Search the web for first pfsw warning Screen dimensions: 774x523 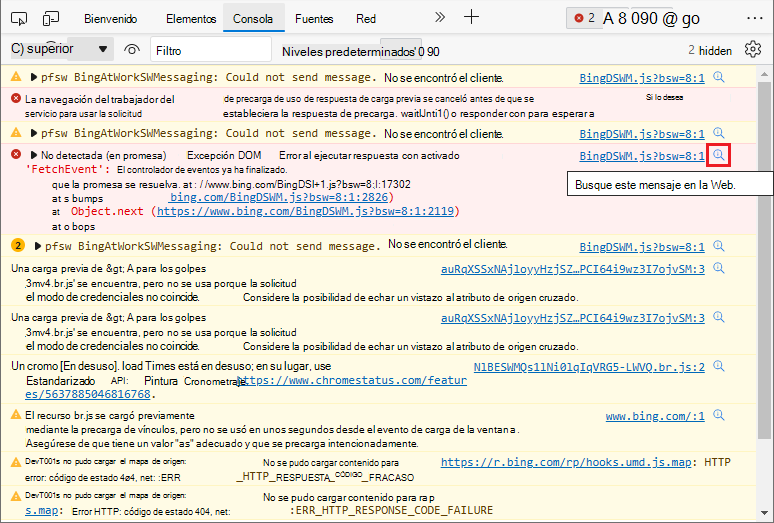point(719,77)
